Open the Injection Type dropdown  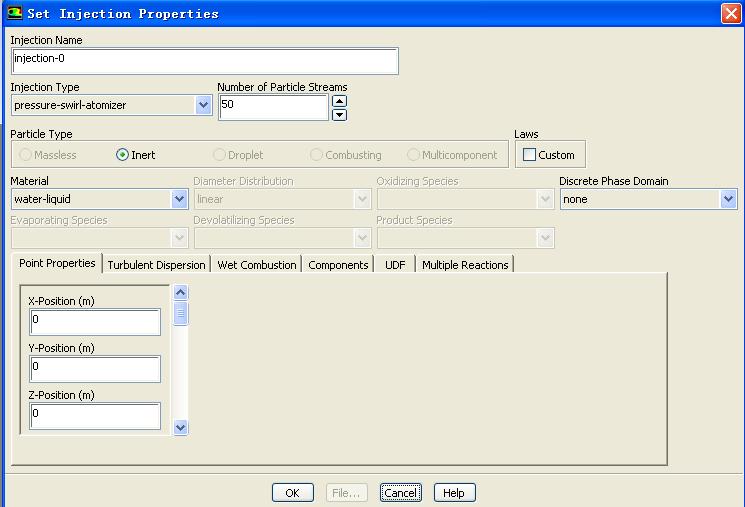(204, 105)
